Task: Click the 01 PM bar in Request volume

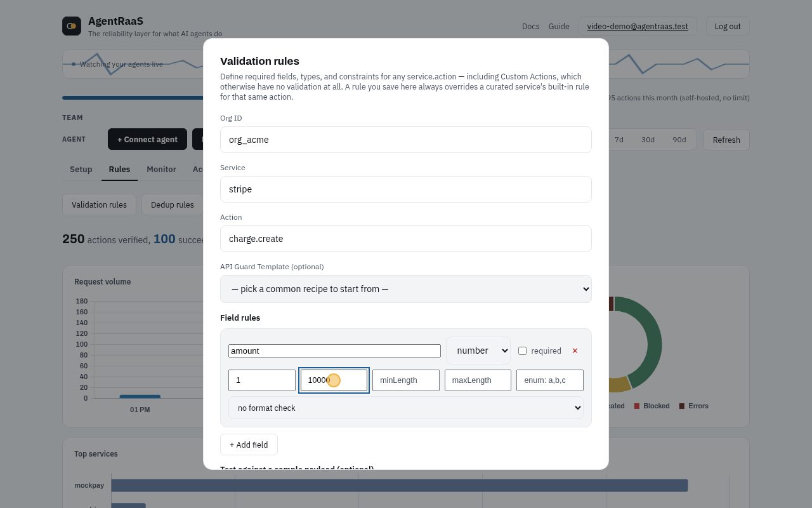Action: click(140, 397)
